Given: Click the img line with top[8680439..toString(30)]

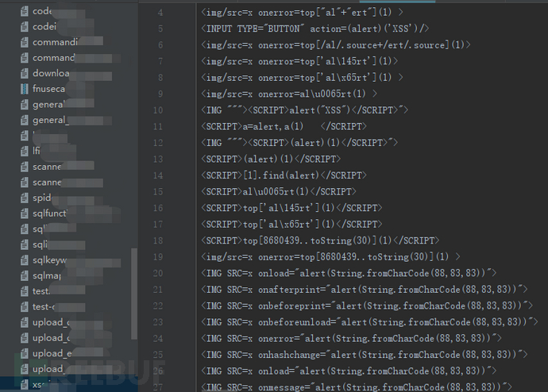Looking at the screenshot, I should point(330,257).
